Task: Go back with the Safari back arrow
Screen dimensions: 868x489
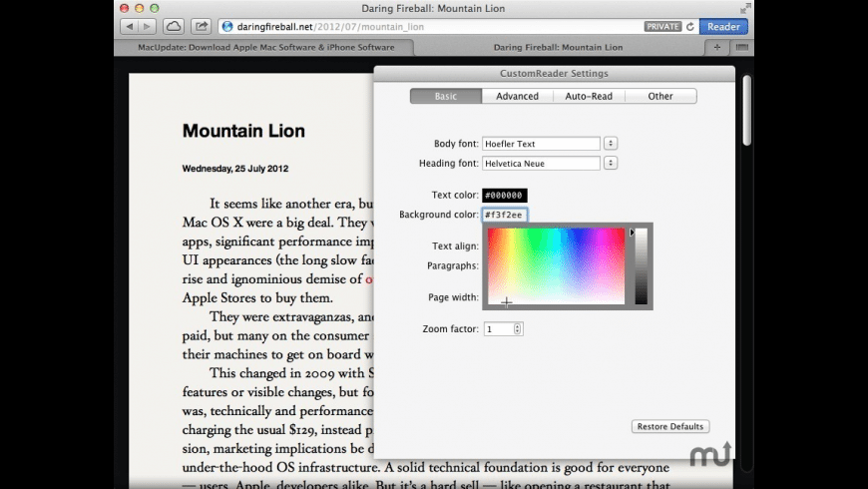Action: point(129,26)
